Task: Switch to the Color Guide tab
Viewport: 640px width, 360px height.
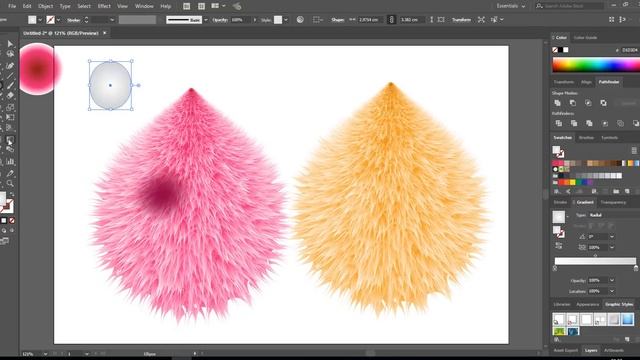Action: 585,38
